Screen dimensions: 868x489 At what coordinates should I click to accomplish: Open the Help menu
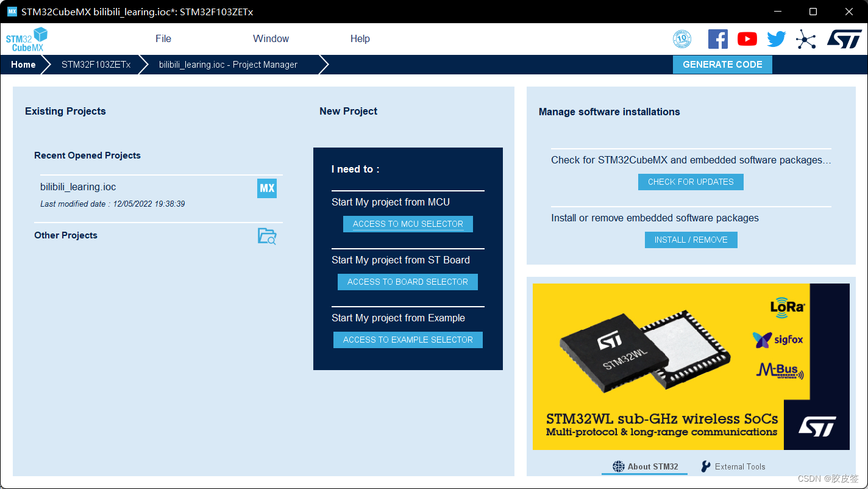coord(360,38)
